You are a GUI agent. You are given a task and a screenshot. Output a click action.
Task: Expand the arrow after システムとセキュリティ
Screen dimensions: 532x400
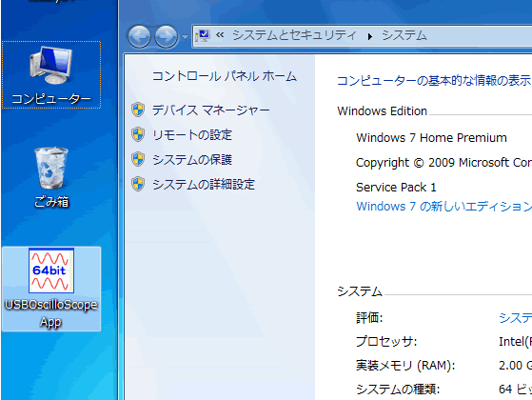pyautogui.click(x=370, y=36)
